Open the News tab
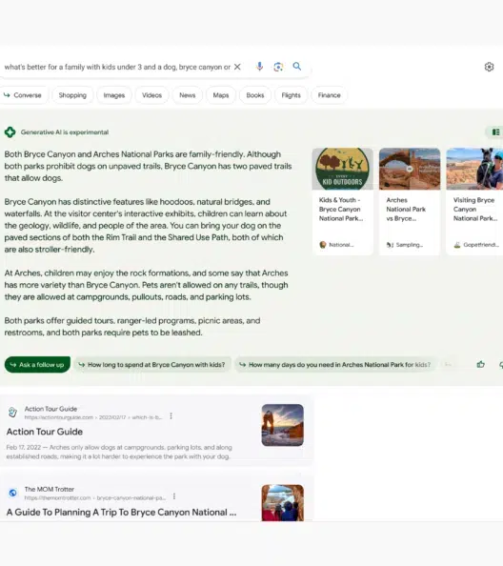This screenshot has width=503, height=566. (x=187, y=95)
